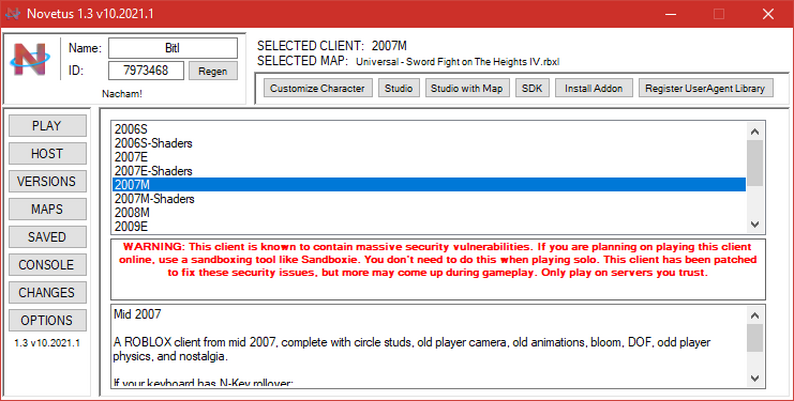Click description box scroll up arrow

(x=755, y=315)
